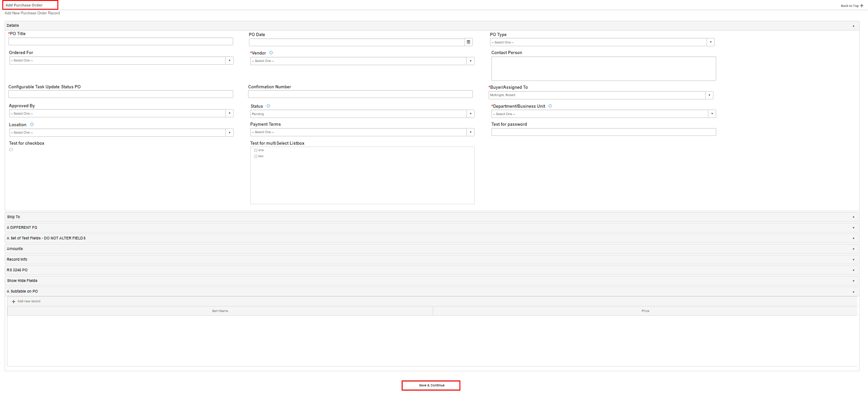Click the Test for password field
Screen dimensions: 868x398
(603, 132)
